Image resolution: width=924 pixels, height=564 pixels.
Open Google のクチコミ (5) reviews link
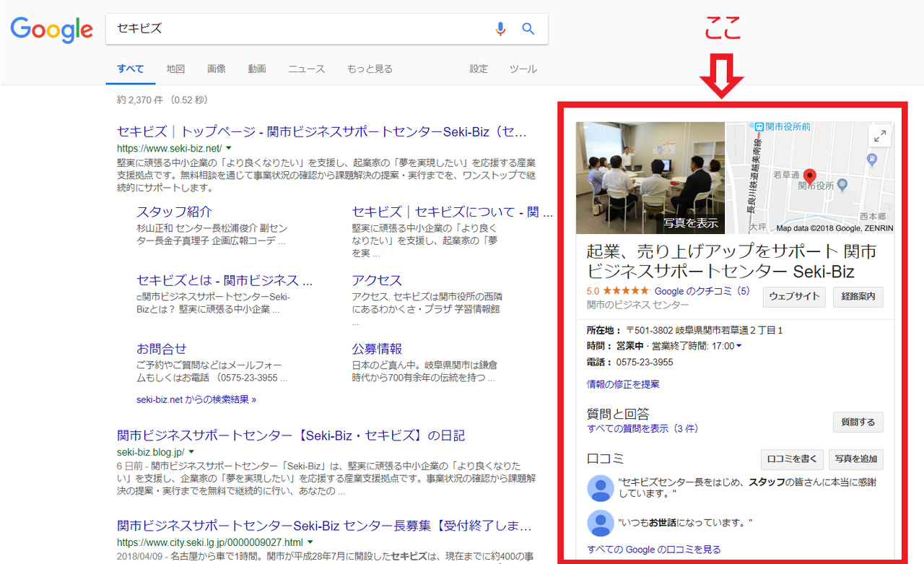(x=702, y=292)
